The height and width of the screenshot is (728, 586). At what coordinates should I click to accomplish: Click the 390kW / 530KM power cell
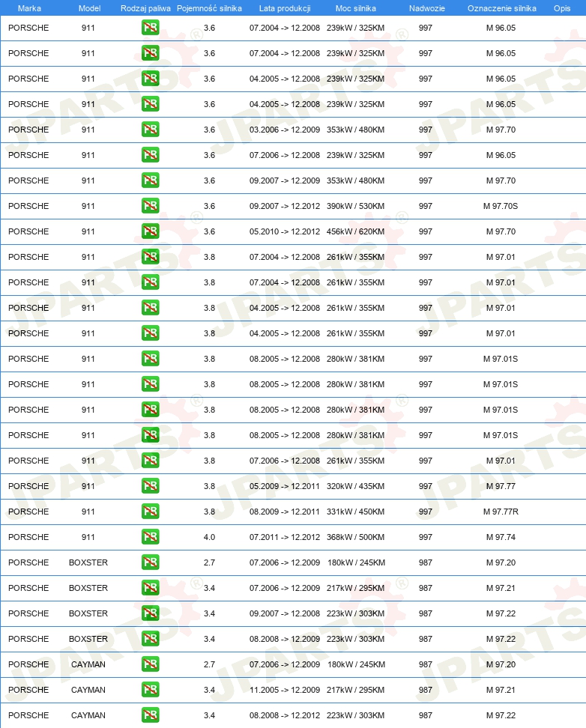pyautogui.click(x=355, y=206)
